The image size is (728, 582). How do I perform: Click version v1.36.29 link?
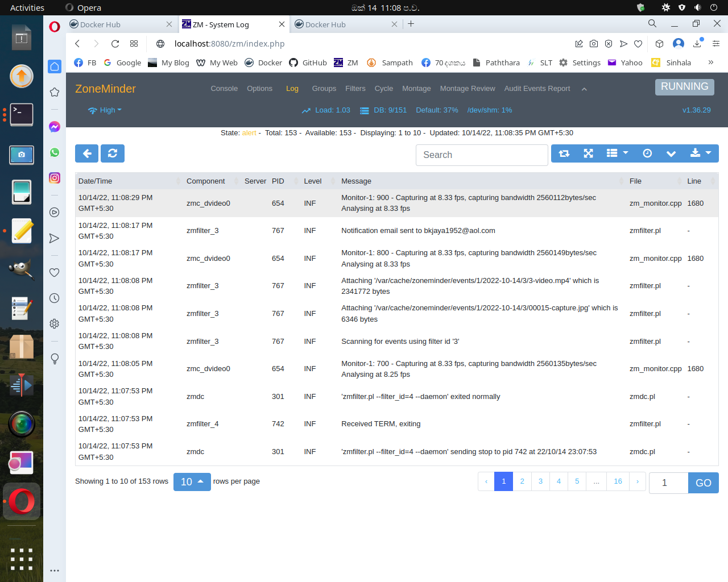(x=697, y=110)
